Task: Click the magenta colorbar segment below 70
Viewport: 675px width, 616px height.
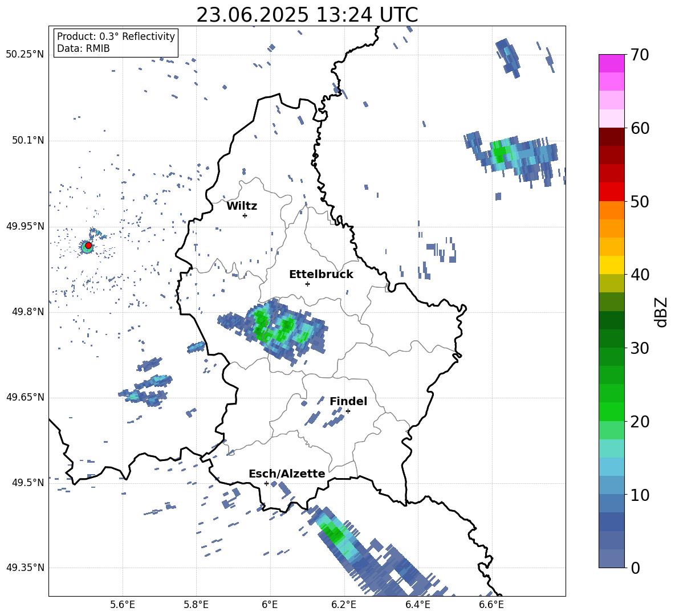Action: click(611, 64)
